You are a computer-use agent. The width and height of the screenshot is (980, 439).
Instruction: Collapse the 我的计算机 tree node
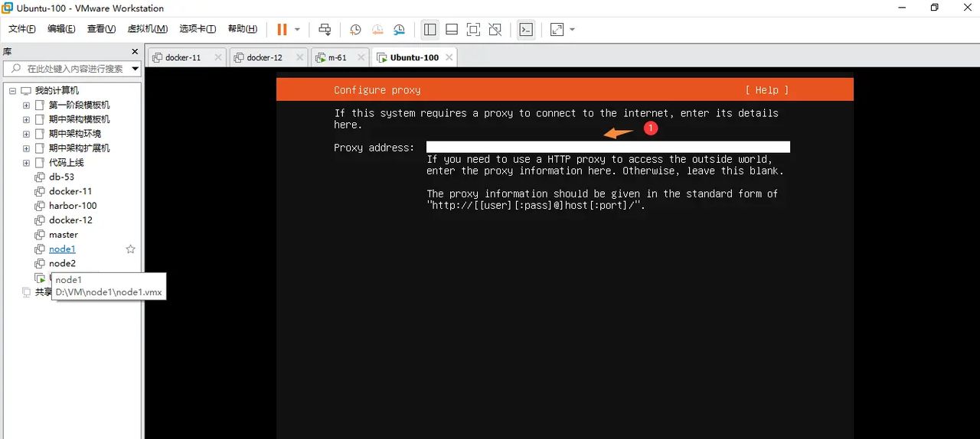click(x=12, y=90)
